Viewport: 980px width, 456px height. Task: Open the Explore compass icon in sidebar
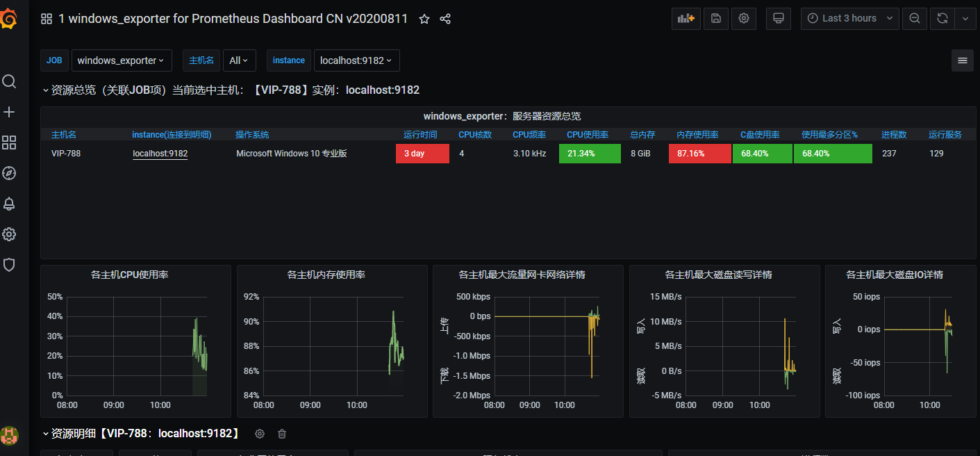tap(9, 173)
